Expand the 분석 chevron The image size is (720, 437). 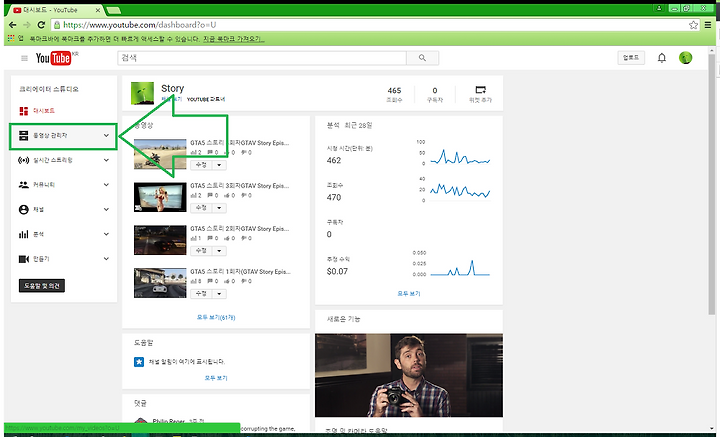(x=106, y=234)
